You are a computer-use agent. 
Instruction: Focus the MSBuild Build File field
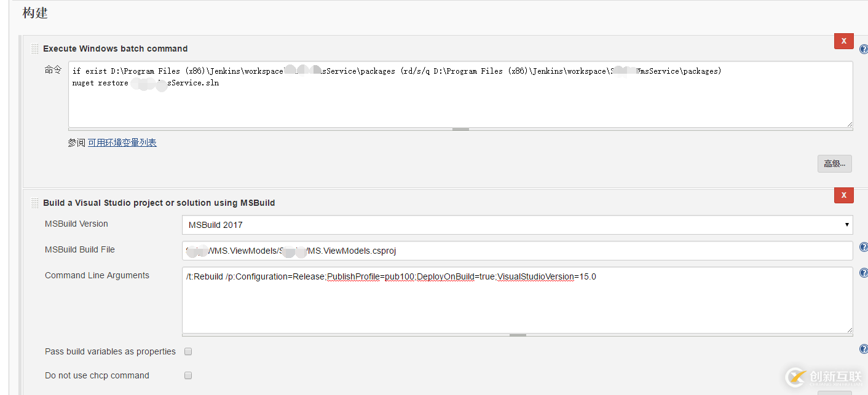517,251
